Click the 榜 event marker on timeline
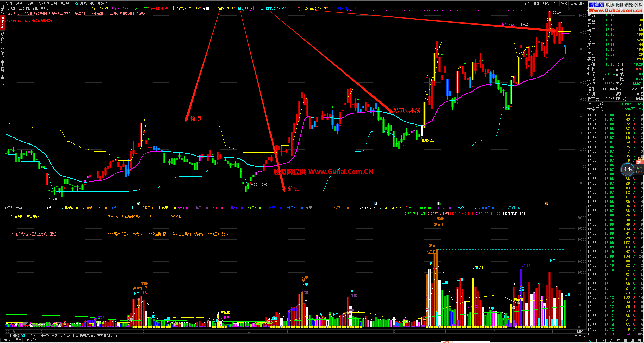 546,204
